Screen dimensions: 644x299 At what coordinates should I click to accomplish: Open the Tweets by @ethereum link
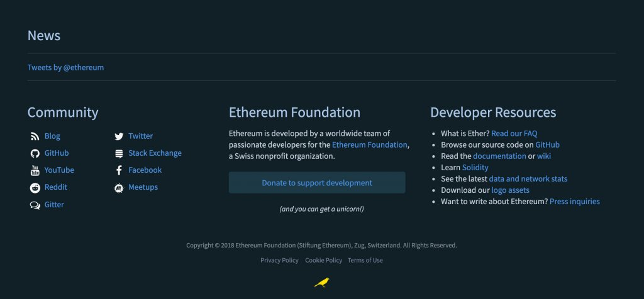pyautogui.click(x=65, y=67)
